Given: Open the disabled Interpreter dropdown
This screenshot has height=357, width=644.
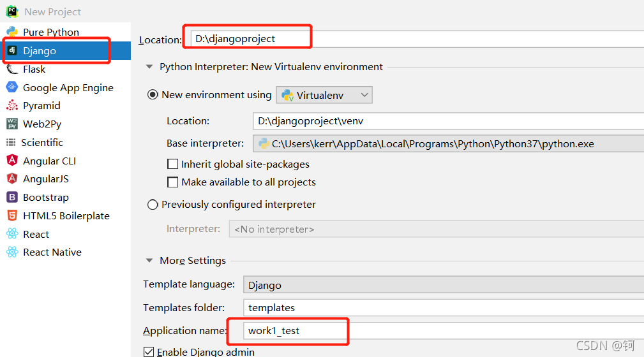Looking at the screenshot, I should [x=436, y=229].
